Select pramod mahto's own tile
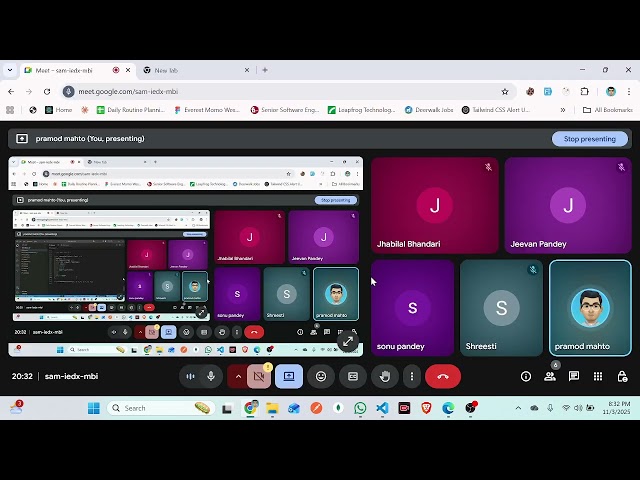This screenshot has width=640, height=480. coord(590,308)
